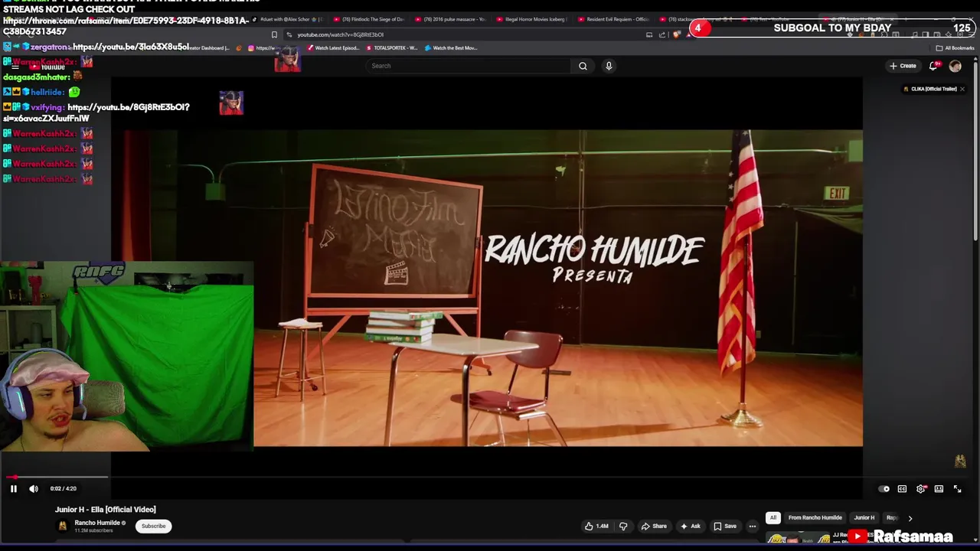Toggle closed captions (CC) button

(x=902, y=489)
